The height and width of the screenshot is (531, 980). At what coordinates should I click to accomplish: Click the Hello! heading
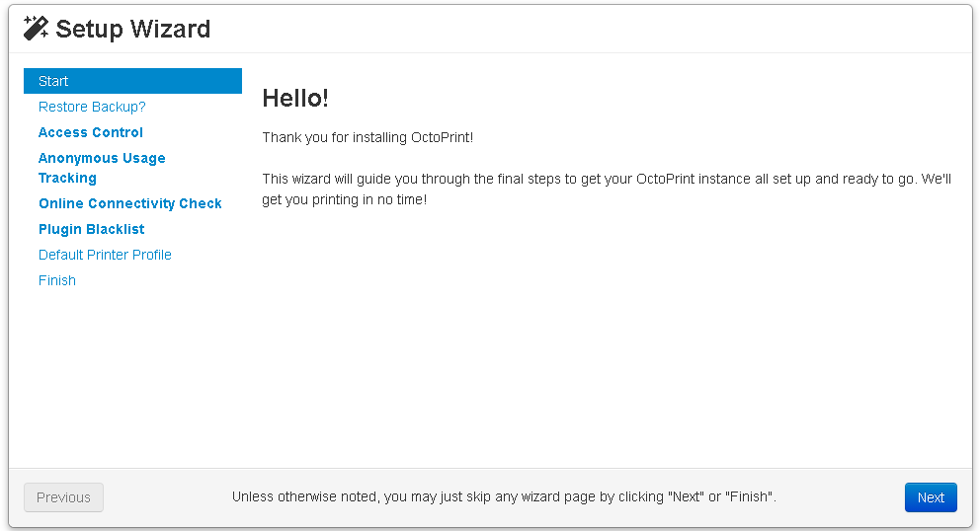point(295,98)
